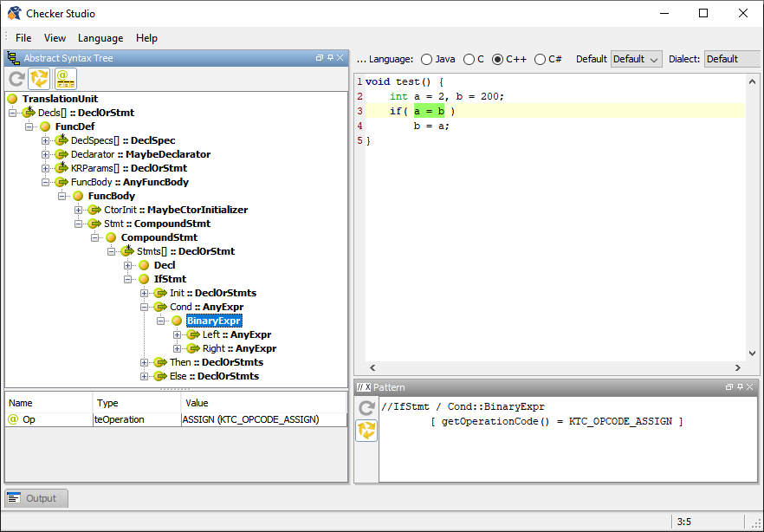Select the Cond :: AnyExpr tree item
This screenshot has width=764, height=532.
(206, 307)
